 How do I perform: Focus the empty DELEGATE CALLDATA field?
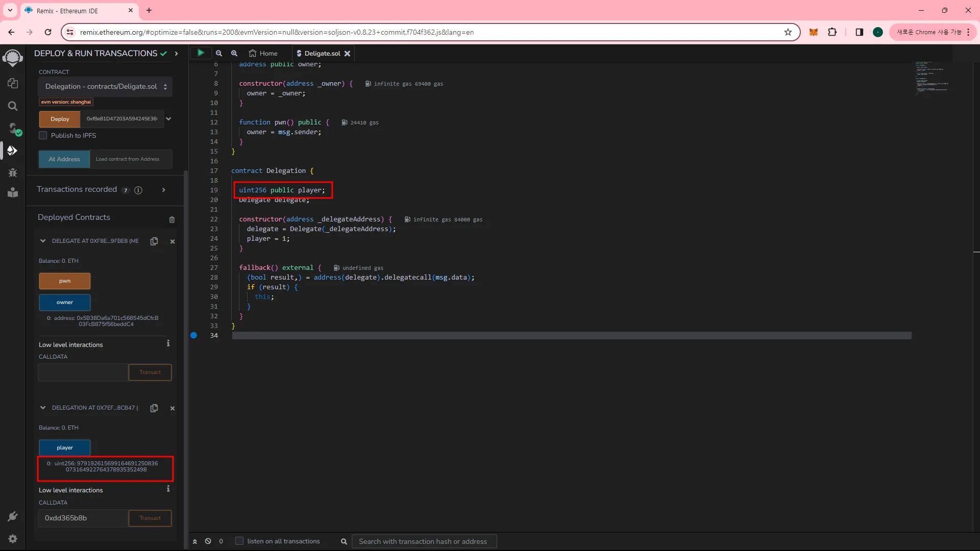click(83, 372)
